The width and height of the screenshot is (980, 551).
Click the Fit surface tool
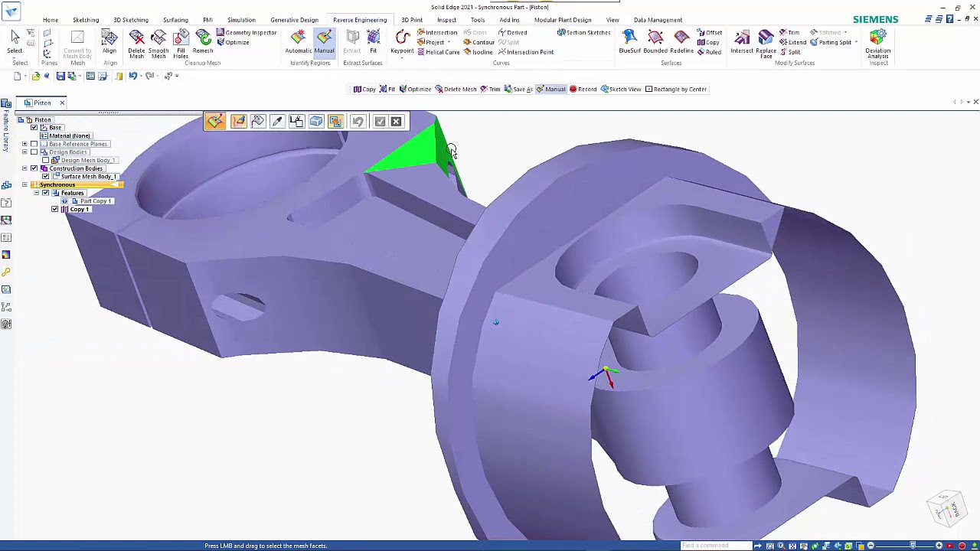tap(373, 43)
